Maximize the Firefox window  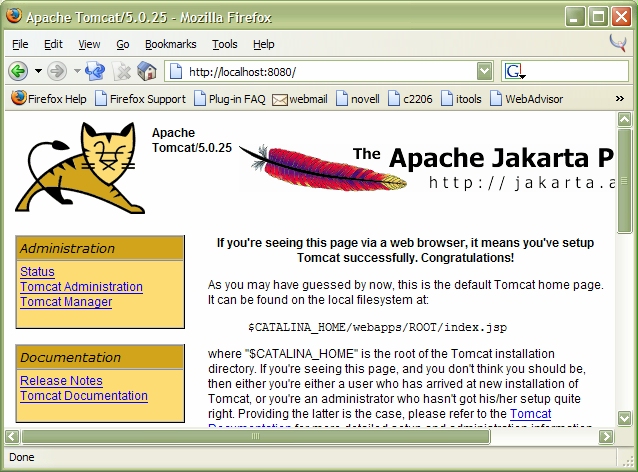click(x=598, y=17)
